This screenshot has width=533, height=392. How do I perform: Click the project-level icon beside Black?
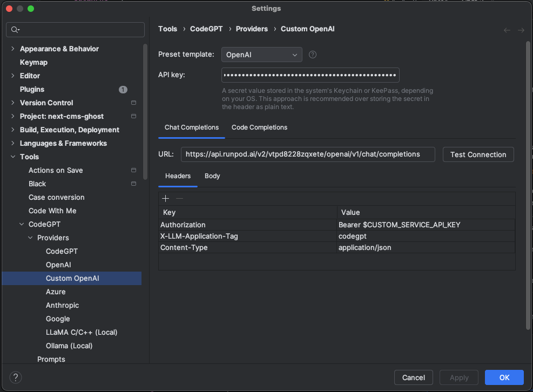click(x=133, y=184)
